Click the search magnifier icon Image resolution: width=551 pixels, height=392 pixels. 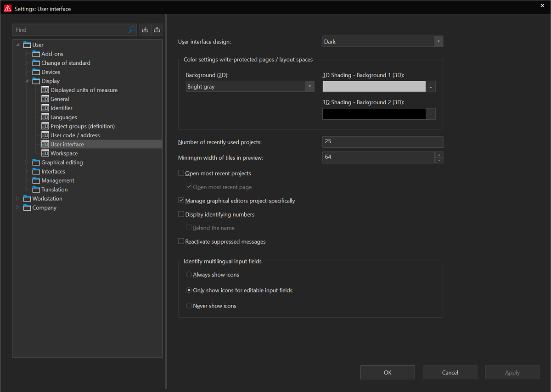click(x=132, y=30)
